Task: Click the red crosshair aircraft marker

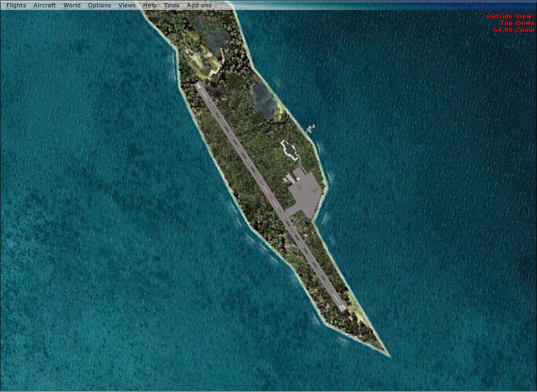Action: click(269, 197)
